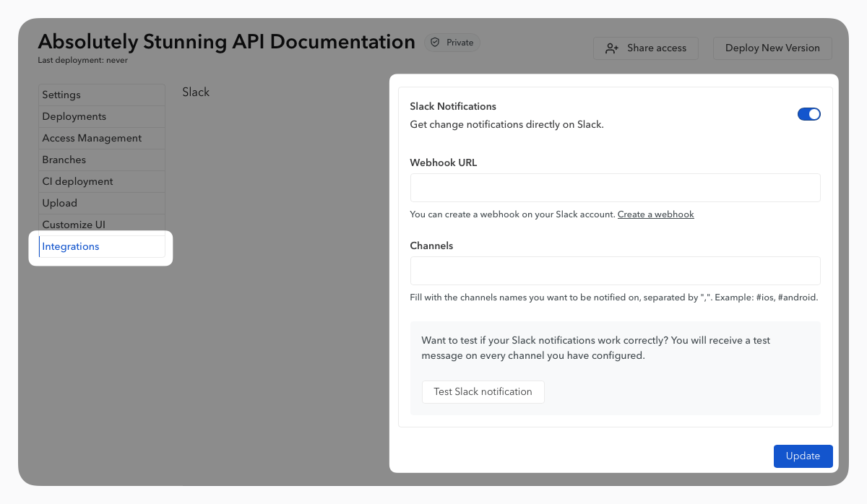Open Access Management section
This screenshot has height=504, width=867.
coord(92,138)
